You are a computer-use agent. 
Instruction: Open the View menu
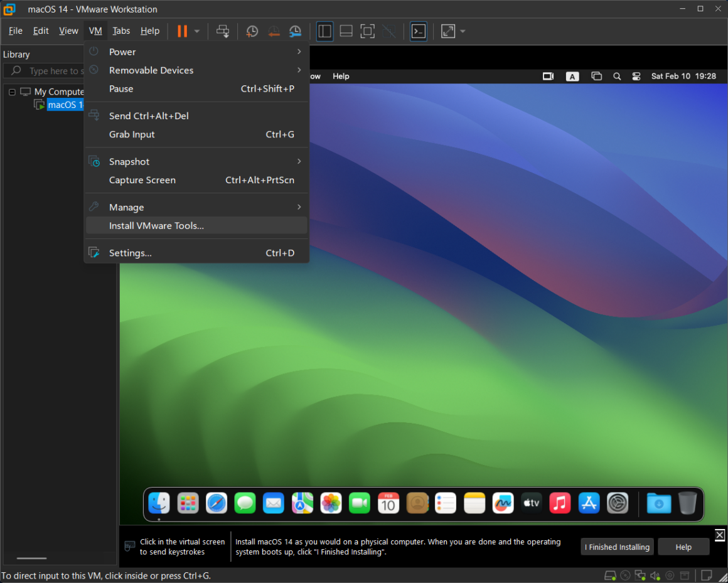(x=68, y=31)
